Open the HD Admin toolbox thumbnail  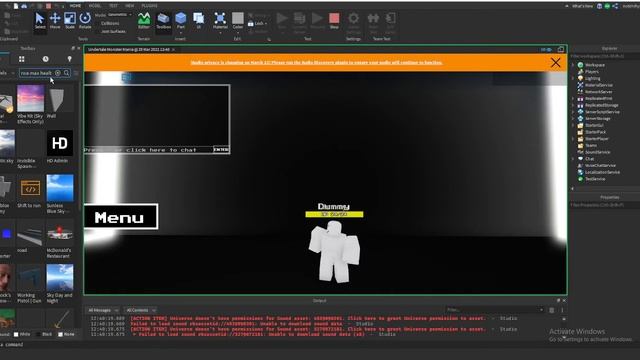(60, 143)
